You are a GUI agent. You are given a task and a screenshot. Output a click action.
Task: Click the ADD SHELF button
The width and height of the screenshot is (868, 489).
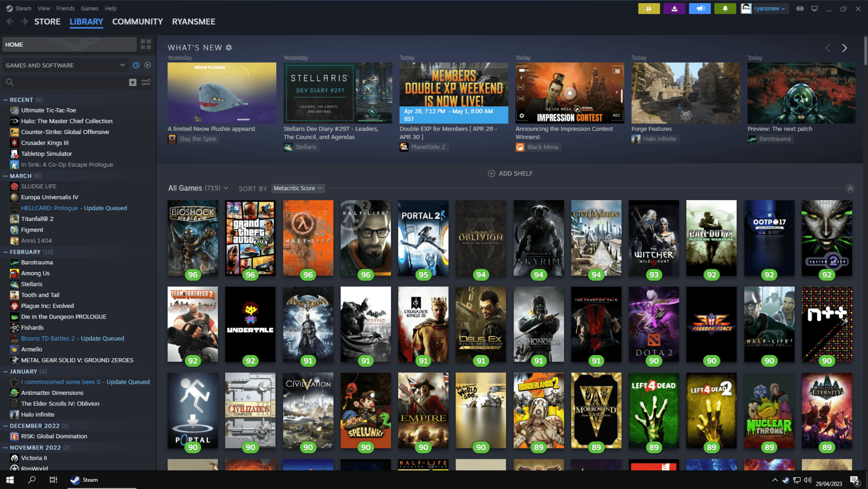pyautogui.click(x=510, y=173)
